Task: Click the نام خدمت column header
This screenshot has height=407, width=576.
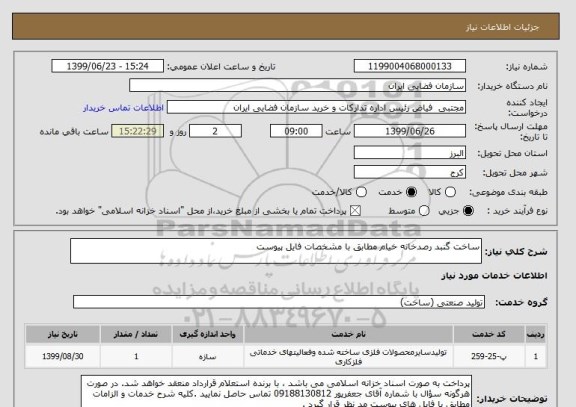Action: pos(348,334)
